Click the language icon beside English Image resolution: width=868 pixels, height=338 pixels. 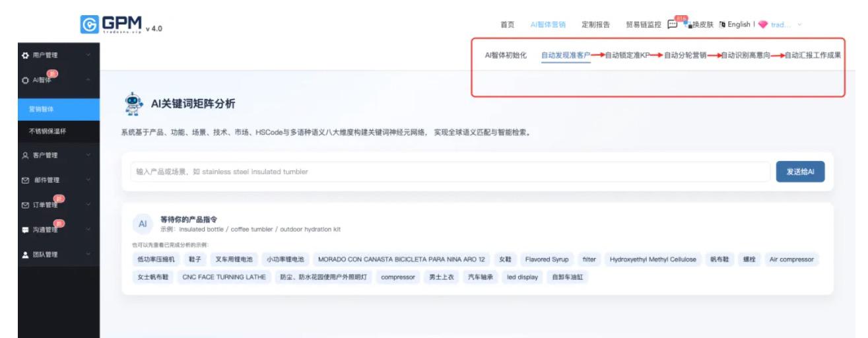coord(721,24)
